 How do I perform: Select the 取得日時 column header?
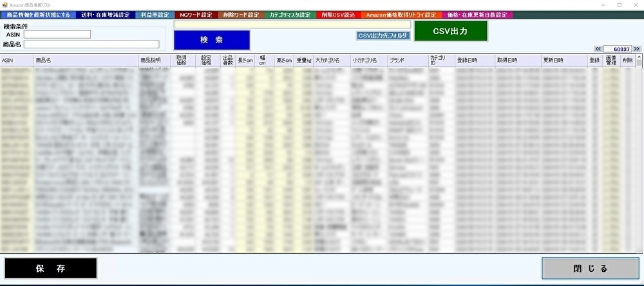(518, 61)
